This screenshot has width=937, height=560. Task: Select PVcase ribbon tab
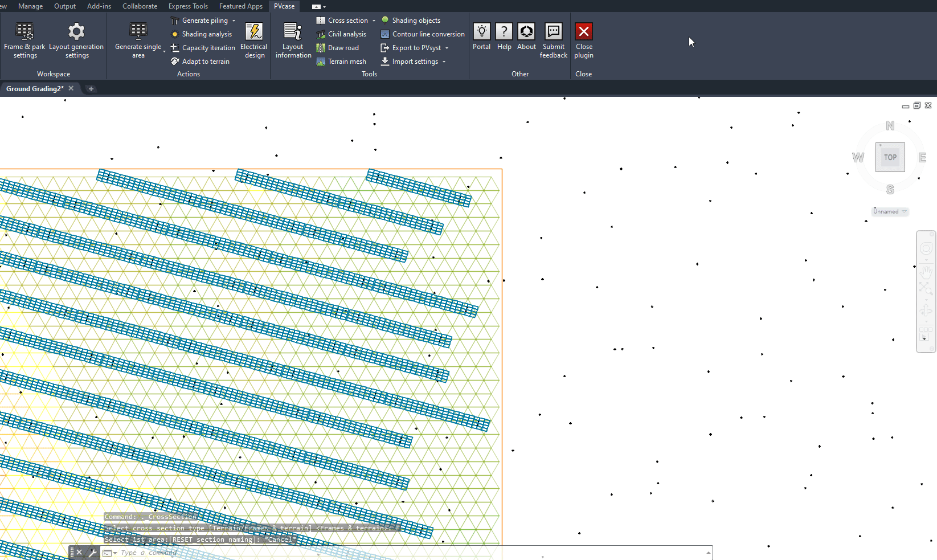284,6
